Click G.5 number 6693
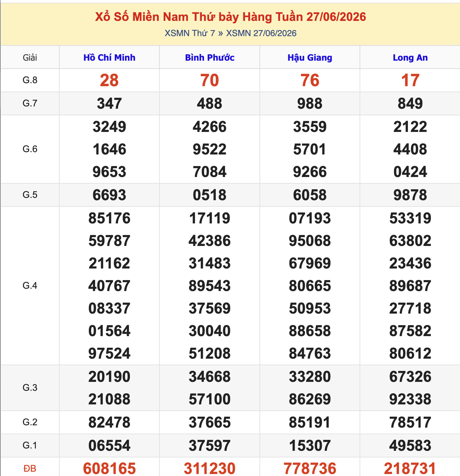 [x=109, y=195]
